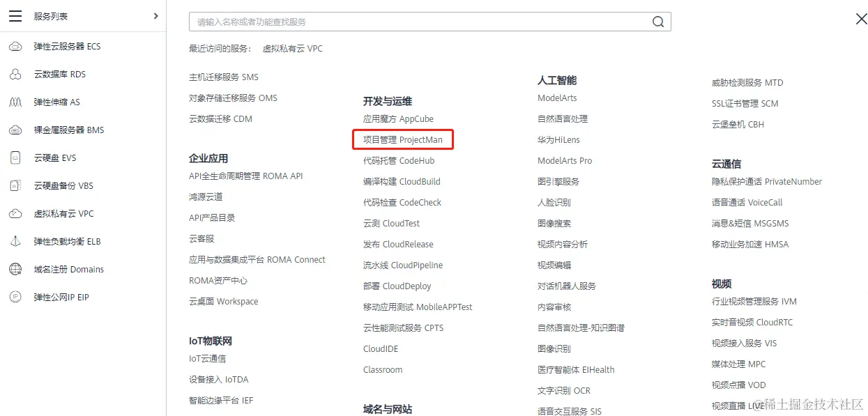Click the 弹性负载均衡 ELB icon
Image resolution: width=868 pixels, height=416 pixels.
[x=15, y=242]
